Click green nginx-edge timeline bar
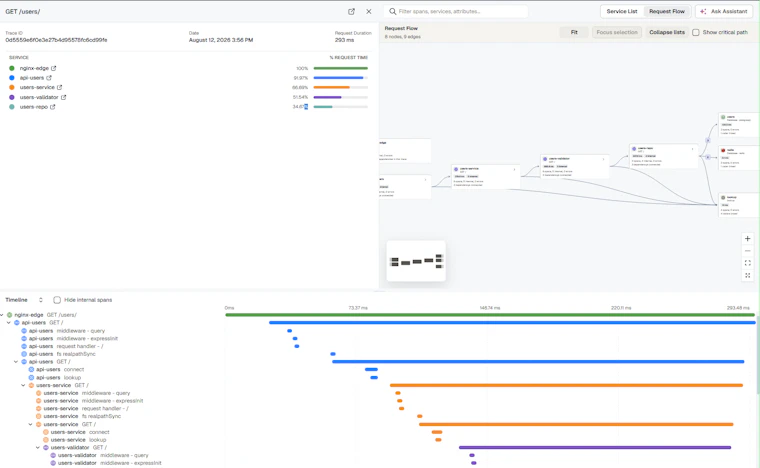This screenshot has width=760, height=468. (491, 315)
